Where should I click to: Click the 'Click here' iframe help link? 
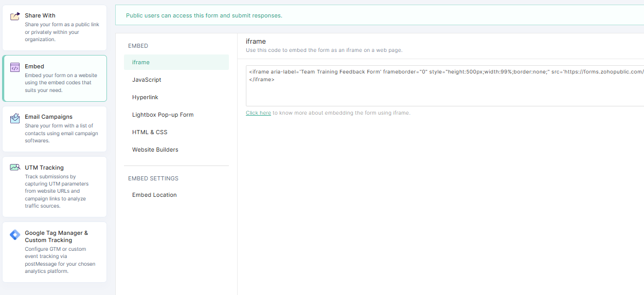pos(258,113)
